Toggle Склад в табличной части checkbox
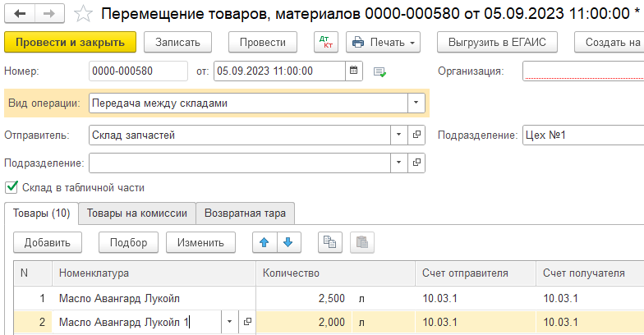 [11, 187]
